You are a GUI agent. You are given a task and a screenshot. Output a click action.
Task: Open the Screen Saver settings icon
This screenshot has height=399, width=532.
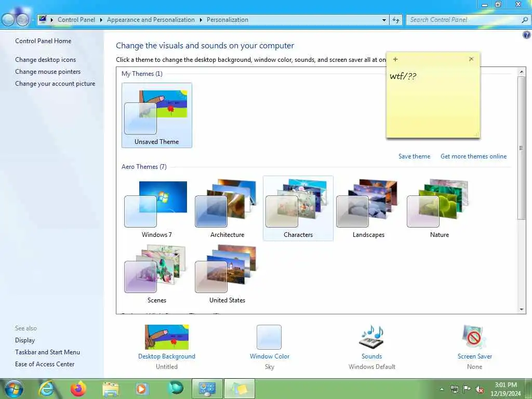474,337
